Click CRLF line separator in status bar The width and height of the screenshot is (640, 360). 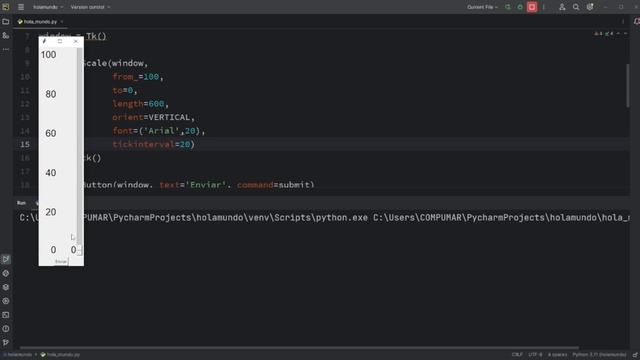click(x=517, y=355)
